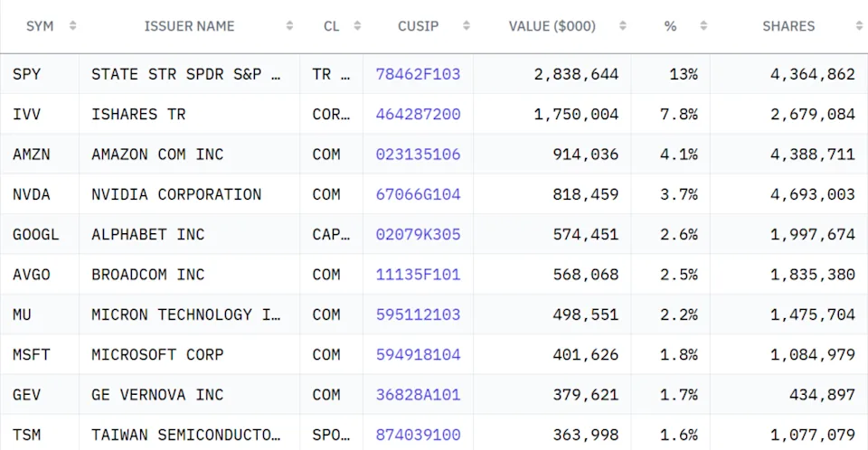Open CUSIP link 594918104

point(418,355)
